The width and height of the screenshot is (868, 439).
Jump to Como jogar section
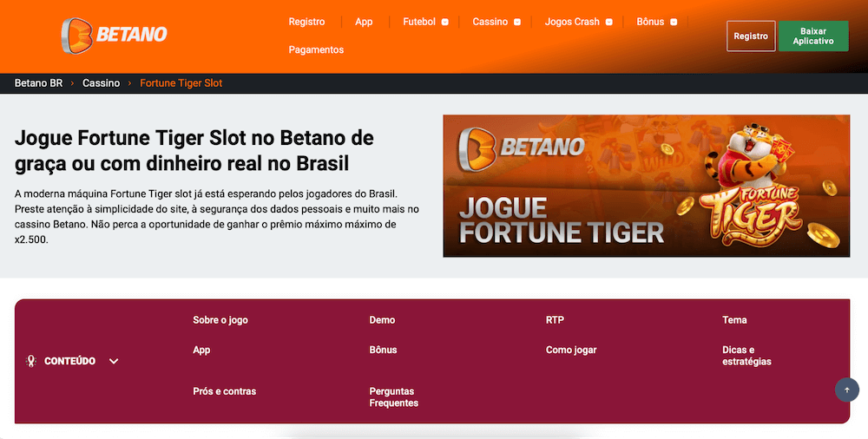coord(571,350)
